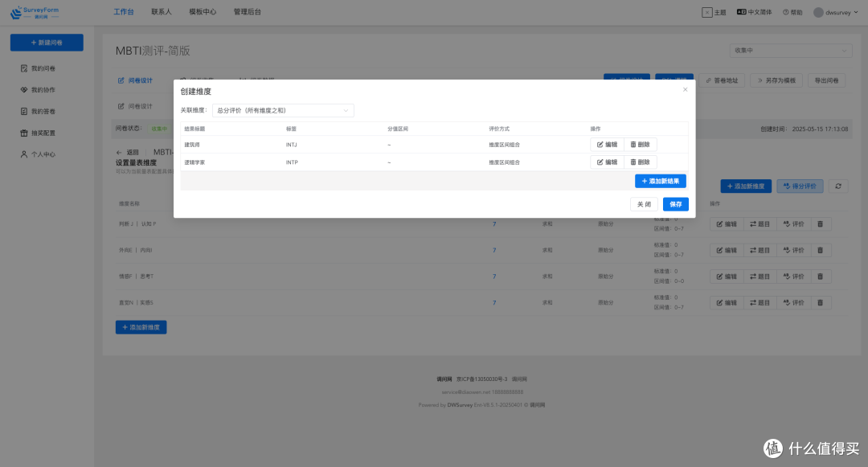The height and width of the screenshot is (467, 868).
Task: Edit the 外向E | 内向I dimension
Action: coord(727,250)
